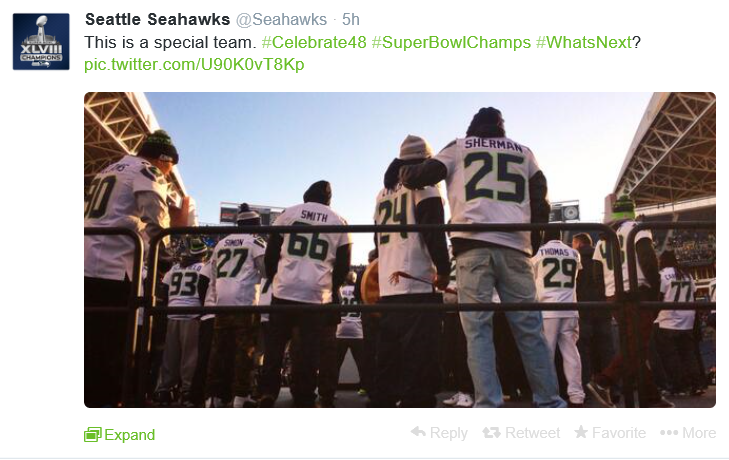Open the Seattle Seahawks profile name
This screenshot has width=729, height=460.
click(x=158, y=20)
